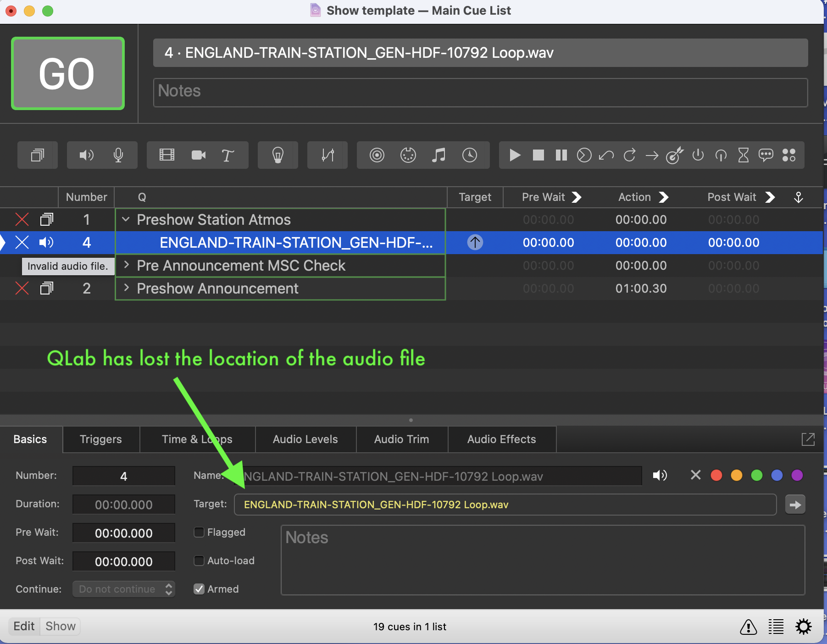Add a Wait cue hourglass icon
The height and width of the screenshot is (644, 827).
tap(743, 155)
